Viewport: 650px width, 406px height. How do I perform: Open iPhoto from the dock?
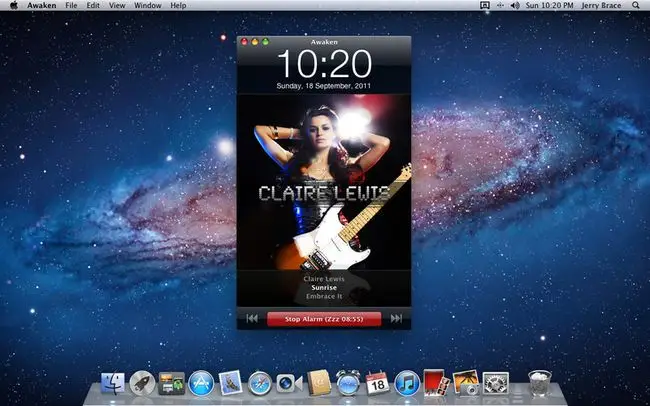pos(466,382)
